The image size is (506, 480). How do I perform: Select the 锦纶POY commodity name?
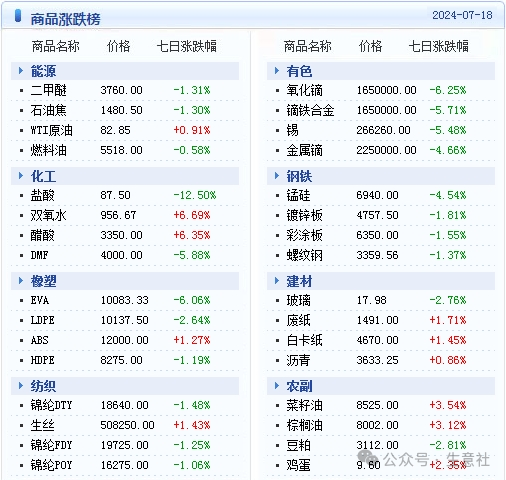(52, 465)
